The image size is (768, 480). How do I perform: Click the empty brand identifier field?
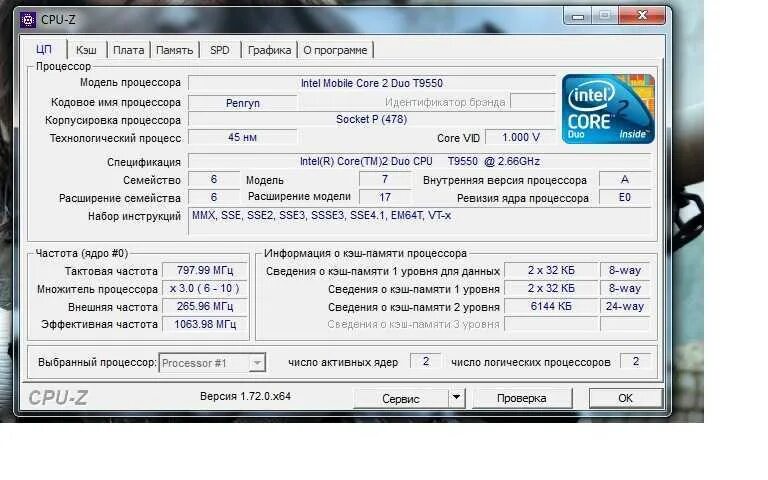coord(533,101)
